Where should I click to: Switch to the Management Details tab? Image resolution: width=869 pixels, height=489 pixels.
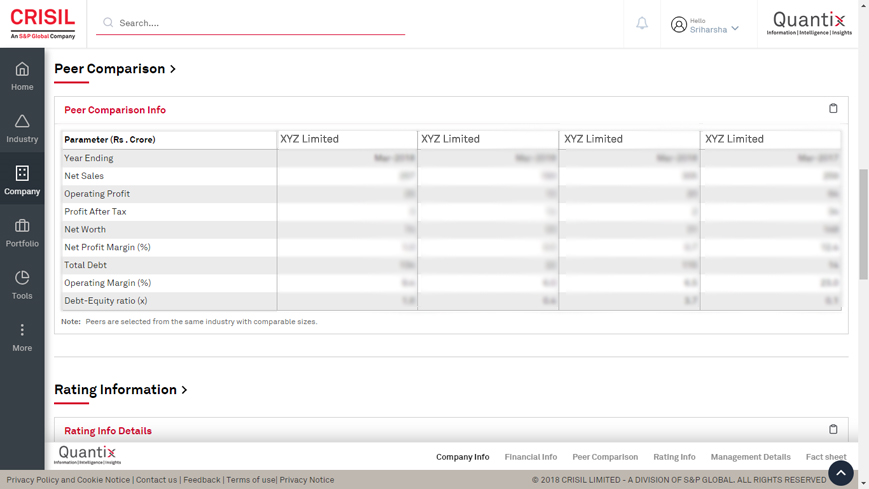tap(750, 457)
